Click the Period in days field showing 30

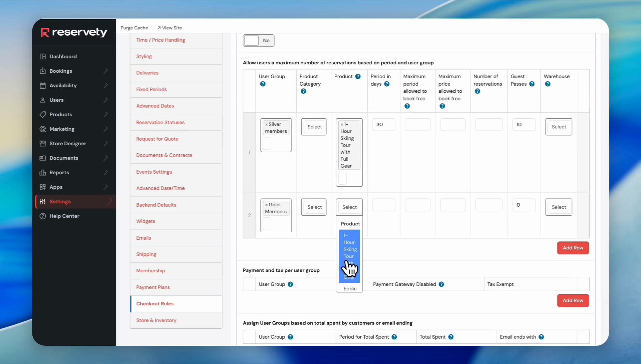[x=383, y=125]
